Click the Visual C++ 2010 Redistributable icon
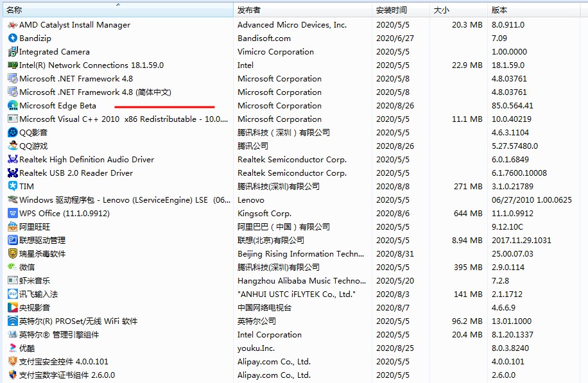588x383 pixels. 13,119
